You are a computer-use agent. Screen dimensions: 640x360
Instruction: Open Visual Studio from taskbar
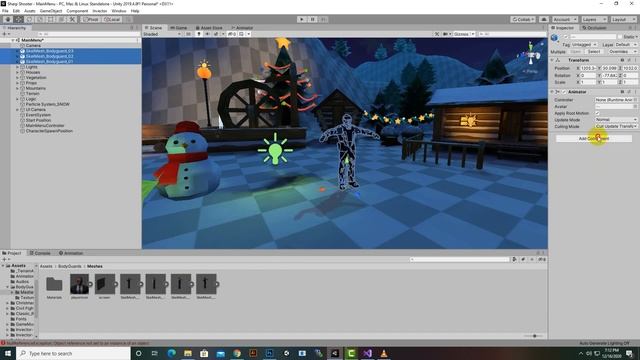coord(367,353)
